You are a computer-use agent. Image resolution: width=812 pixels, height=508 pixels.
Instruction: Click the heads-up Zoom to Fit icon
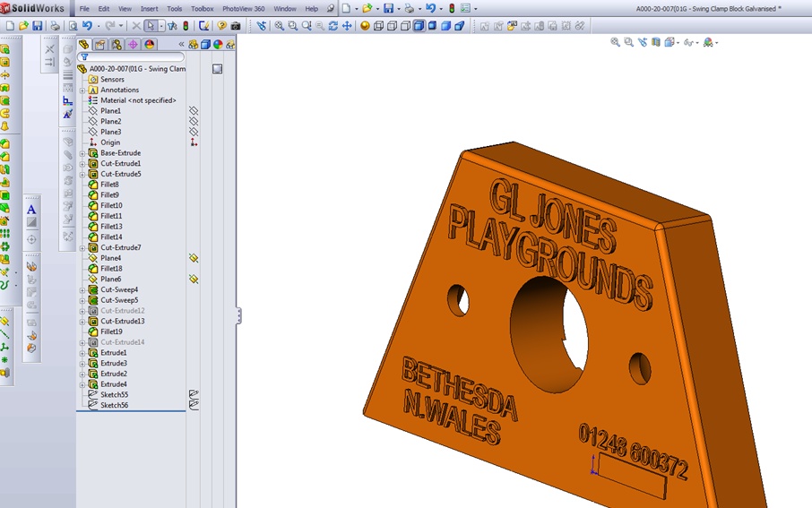point(615,42)
